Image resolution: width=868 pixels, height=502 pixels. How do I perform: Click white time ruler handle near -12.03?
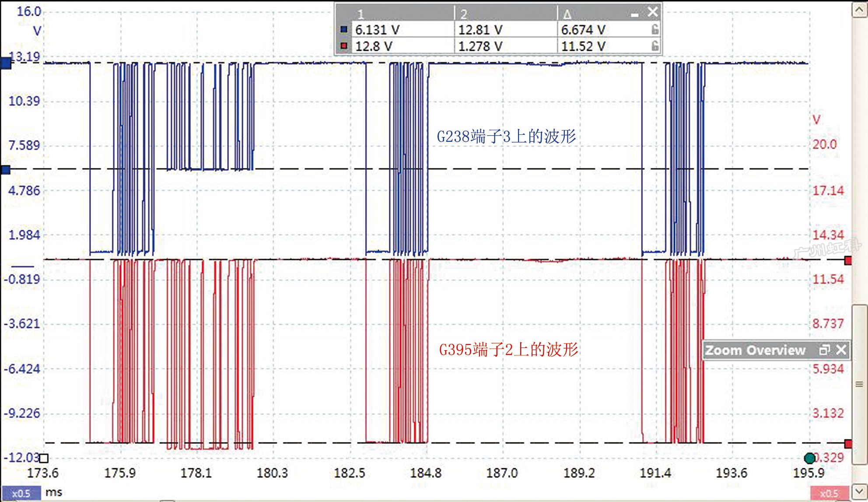click(44, 458)
